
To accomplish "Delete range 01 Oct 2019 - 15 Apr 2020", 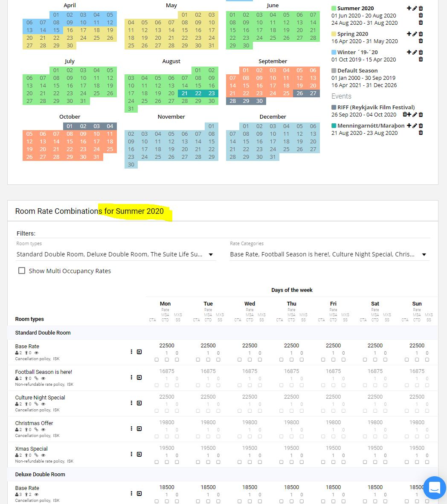I will 421,59.
